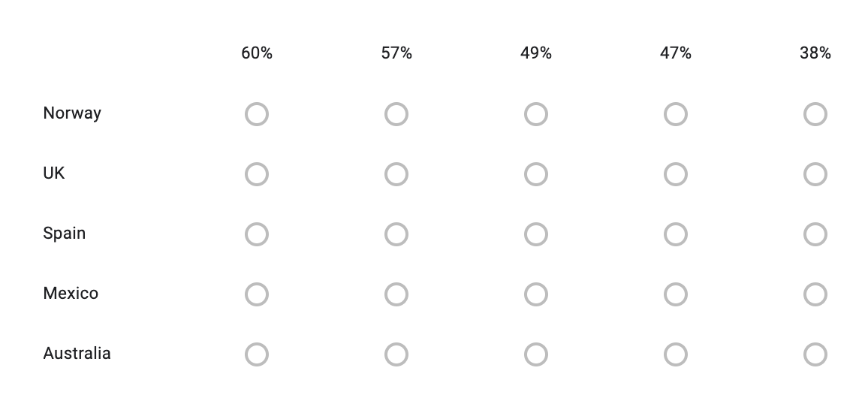868x395 pixels.
Task: Choose 49% in the UK row
Action: coord(536,174)
